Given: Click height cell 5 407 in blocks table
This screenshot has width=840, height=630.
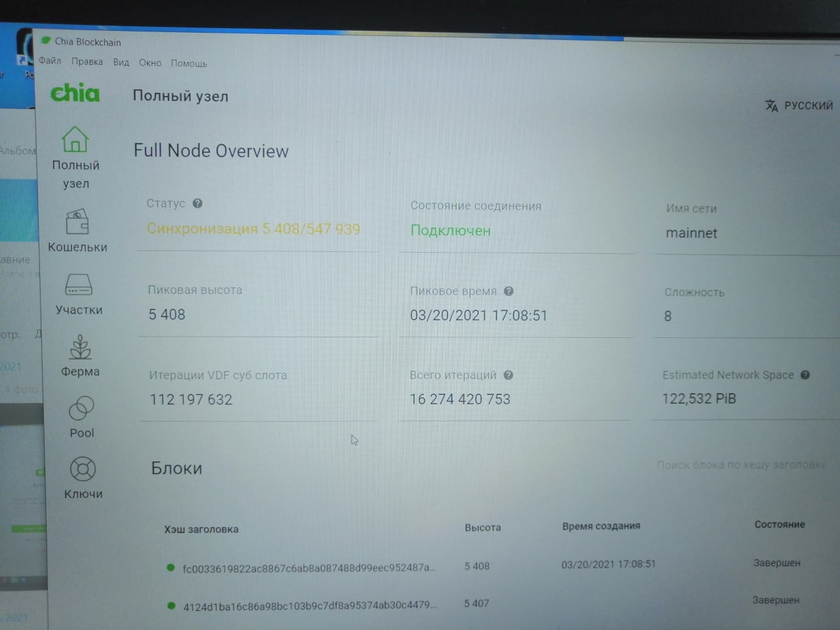Looking at the screenshot, I should [x=477, y=603].
